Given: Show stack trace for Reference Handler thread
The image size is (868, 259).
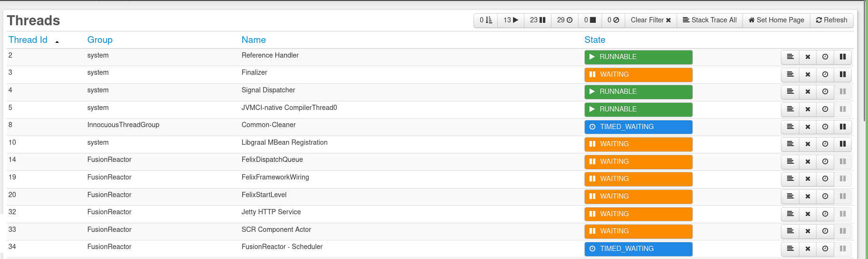Looking at the screenshot, I should point(790,57).
